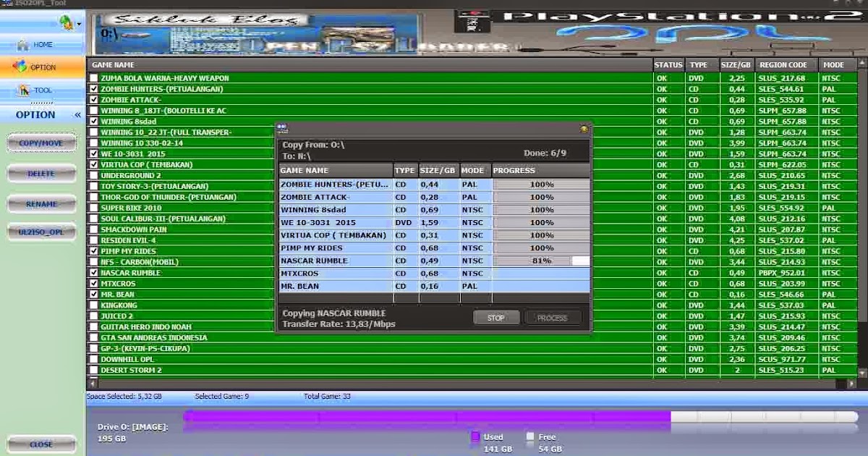Click the purple Used legend square

point(475,436)
